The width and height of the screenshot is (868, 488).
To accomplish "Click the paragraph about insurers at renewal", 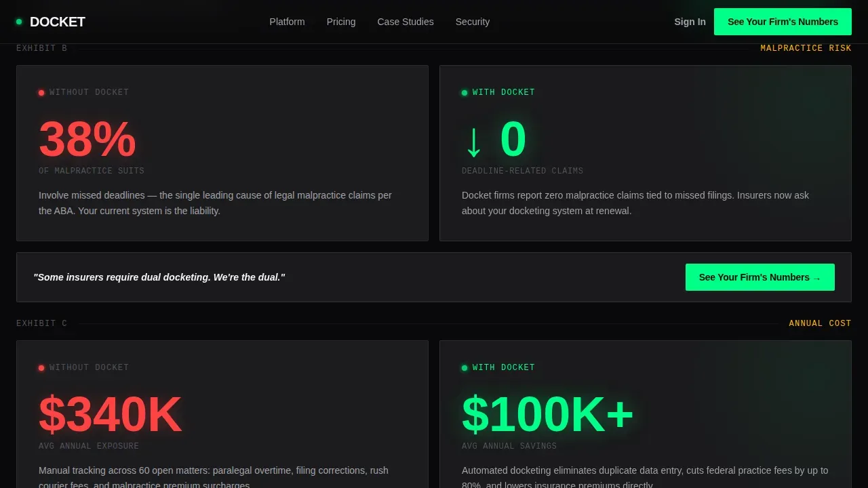I will pos(635,203).
